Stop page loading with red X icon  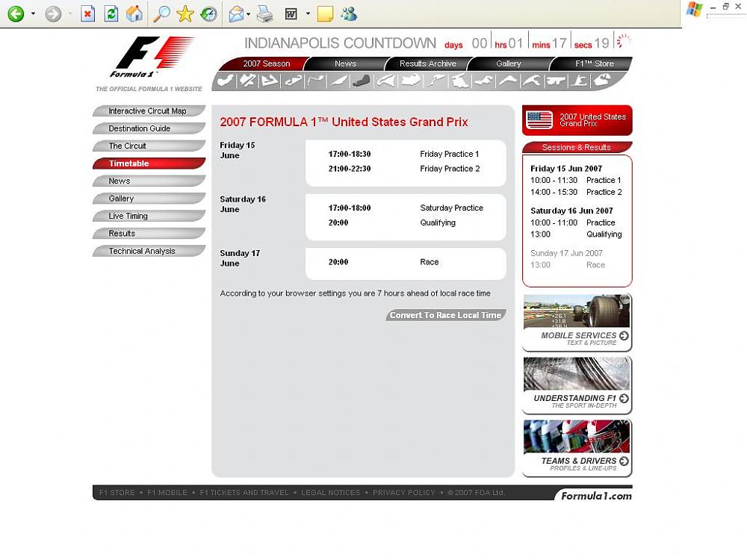[x=87, y=13]
